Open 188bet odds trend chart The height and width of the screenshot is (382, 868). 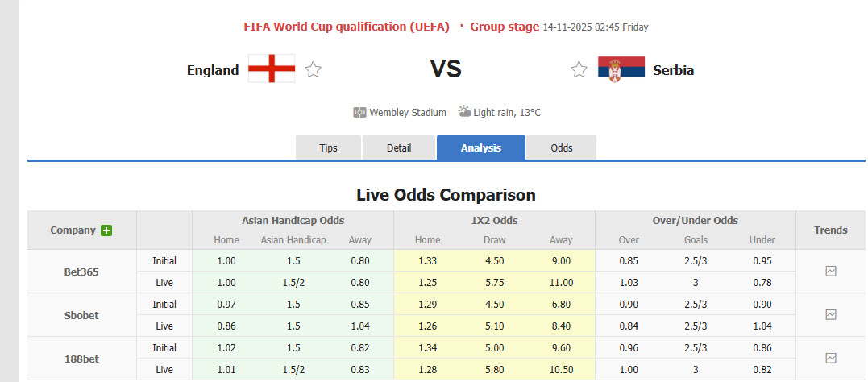tap(831, 358)
